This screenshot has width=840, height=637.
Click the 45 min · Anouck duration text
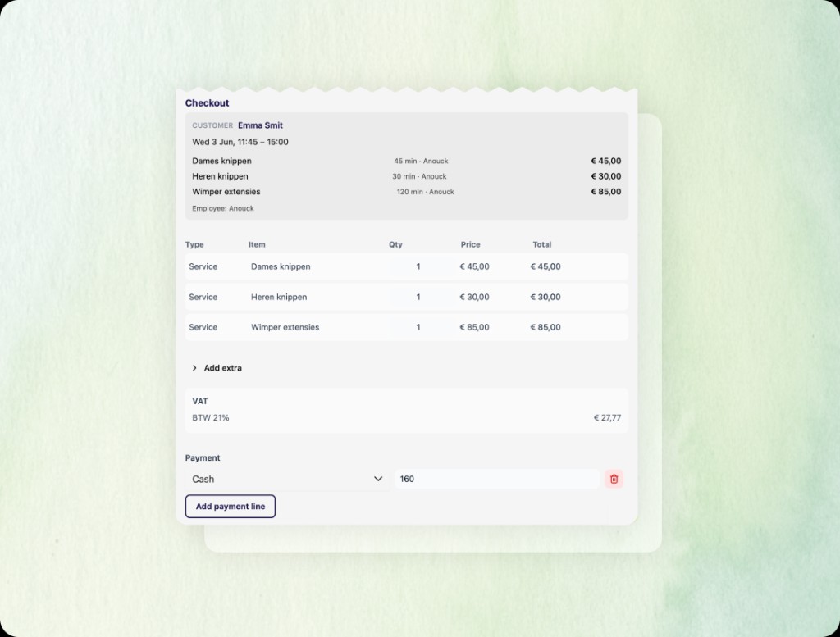421,162
